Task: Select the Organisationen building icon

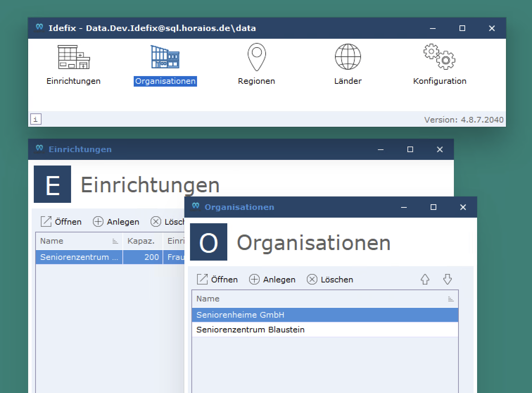Action: (x=165, y=57)
